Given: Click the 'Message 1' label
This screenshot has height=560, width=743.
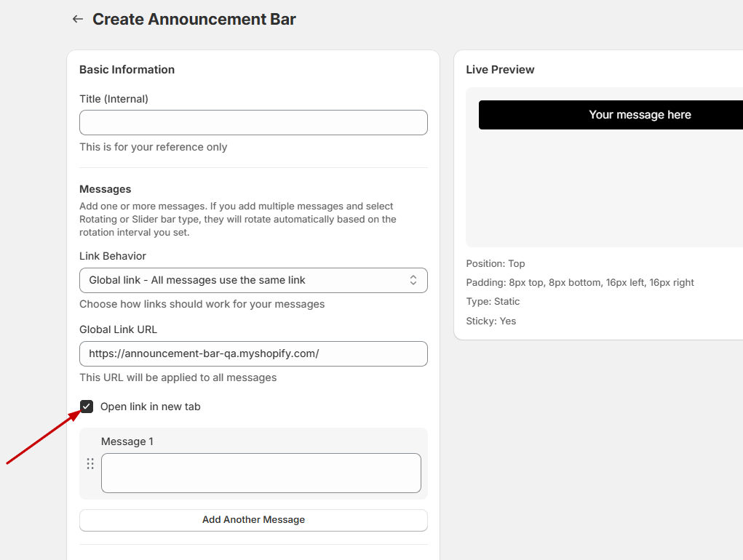Looking at the screenshot, I should [127, 441].
